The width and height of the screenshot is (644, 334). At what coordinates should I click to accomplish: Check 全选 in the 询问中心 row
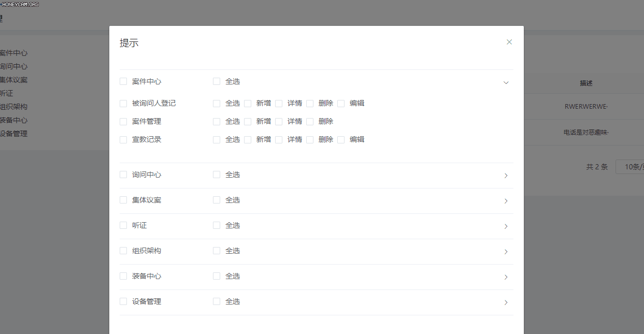[217, 175]
